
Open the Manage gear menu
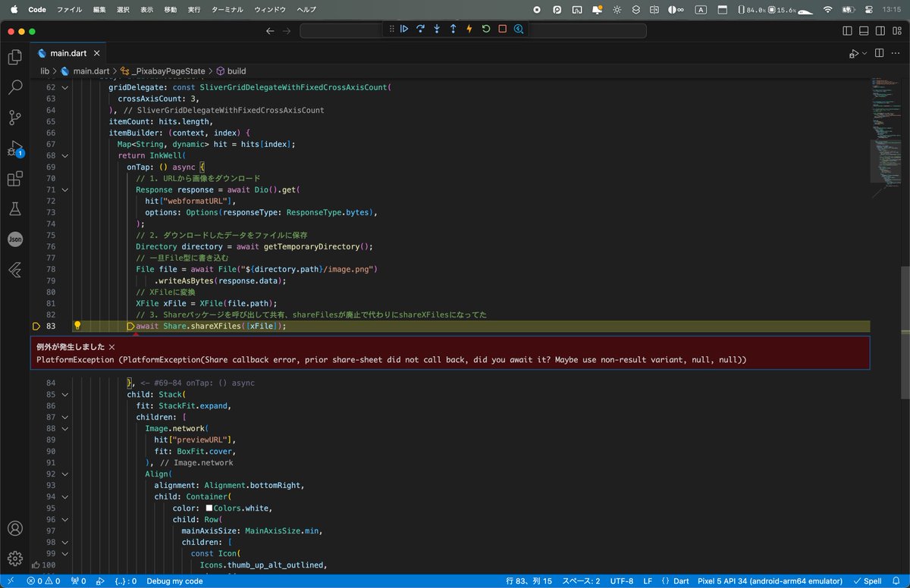pyautogui.click(x=14, y=558)
